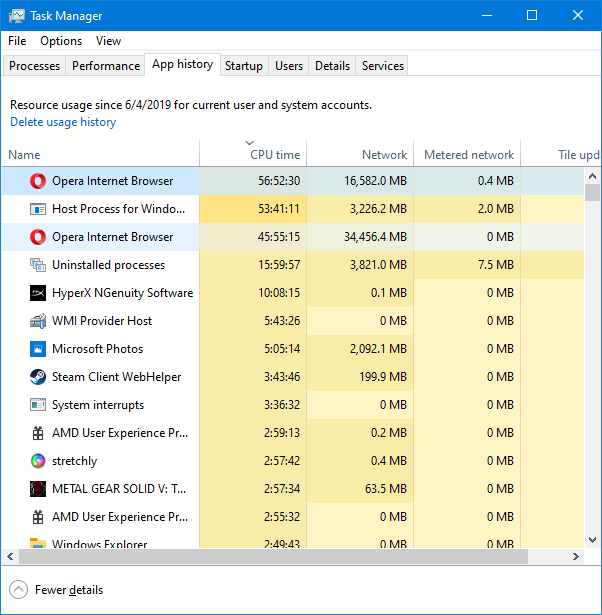Click the Task Manager title bar icon
This screenshot has height=615, width=602.
tap(17, 16)
